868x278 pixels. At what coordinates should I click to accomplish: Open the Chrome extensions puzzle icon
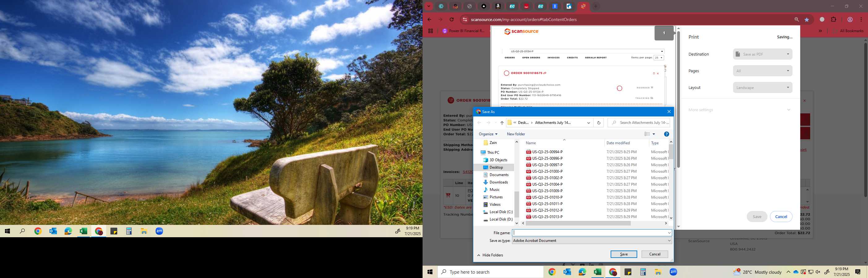[834, 19]
